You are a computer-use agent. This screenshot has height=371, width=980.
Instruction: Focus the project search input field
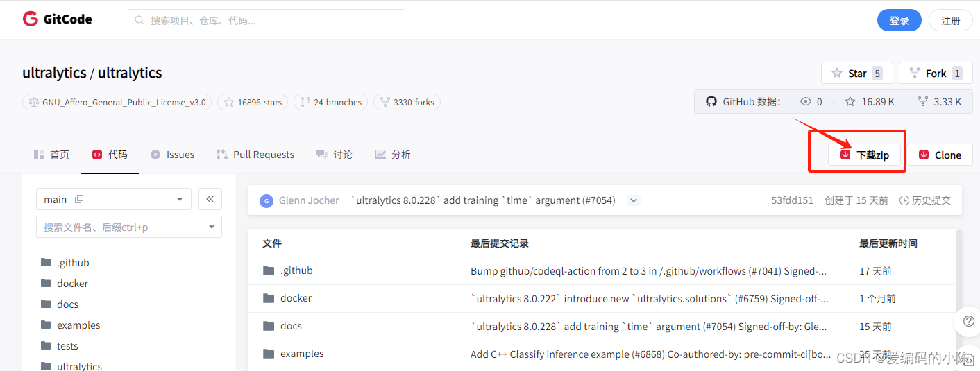click(x=267, y=20)
